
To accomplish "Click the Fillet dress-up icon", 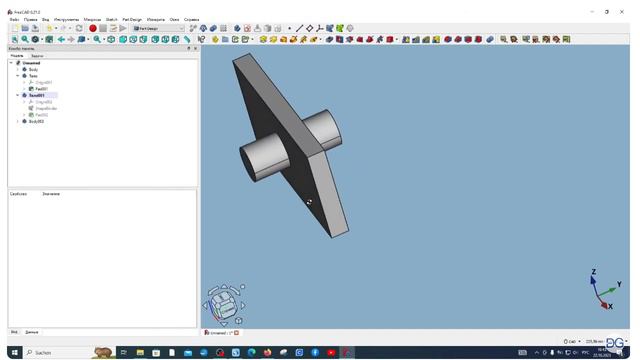I will pos(448,39).
